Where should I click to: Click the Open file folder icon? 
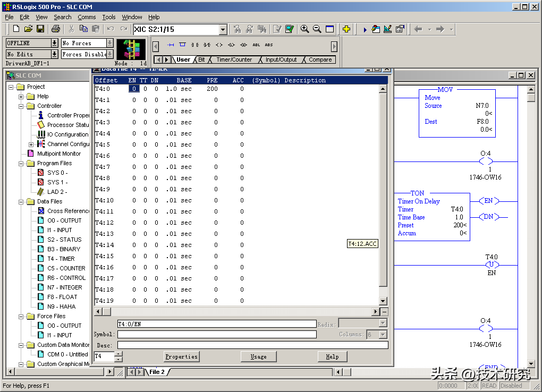29,29
